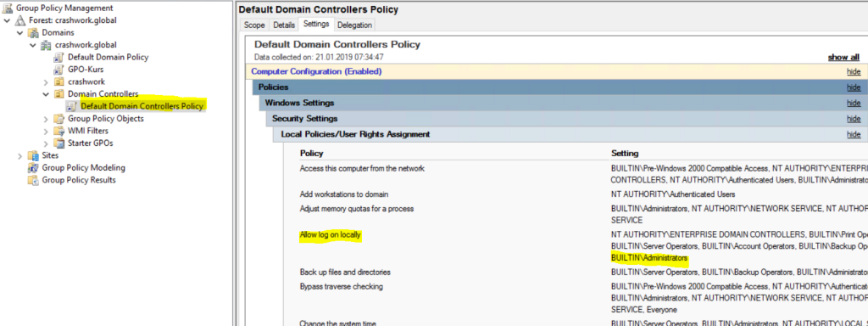
Task: Select Group Policy Results in the tree
Action: 79,180
